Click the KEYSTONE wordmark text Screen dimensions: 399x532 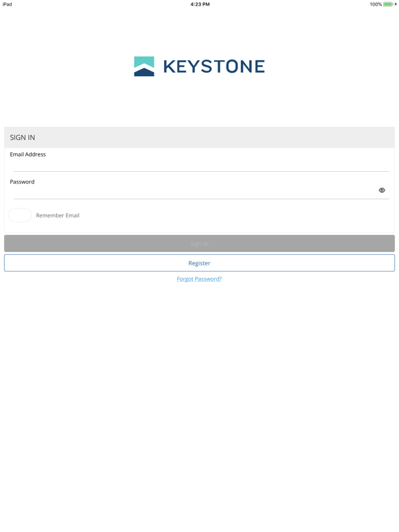click(214, 66)
